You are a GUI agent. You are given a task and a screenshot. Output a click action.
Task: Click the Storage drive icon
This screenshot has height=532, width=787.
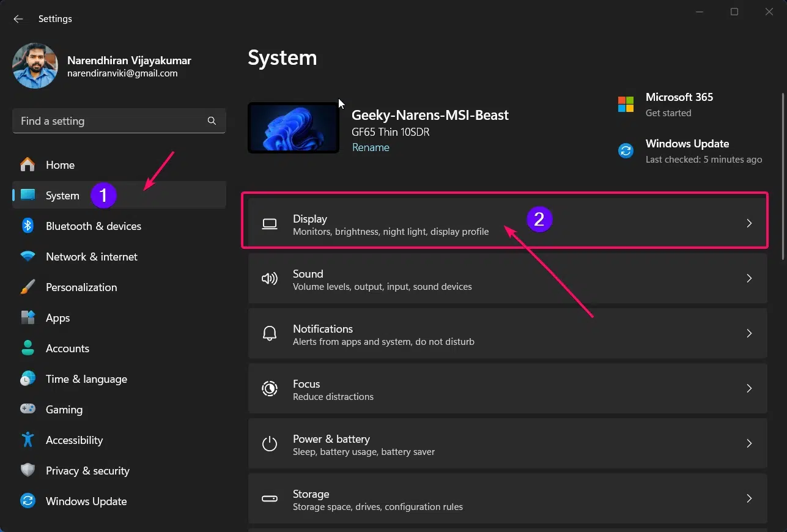point(270,499)
